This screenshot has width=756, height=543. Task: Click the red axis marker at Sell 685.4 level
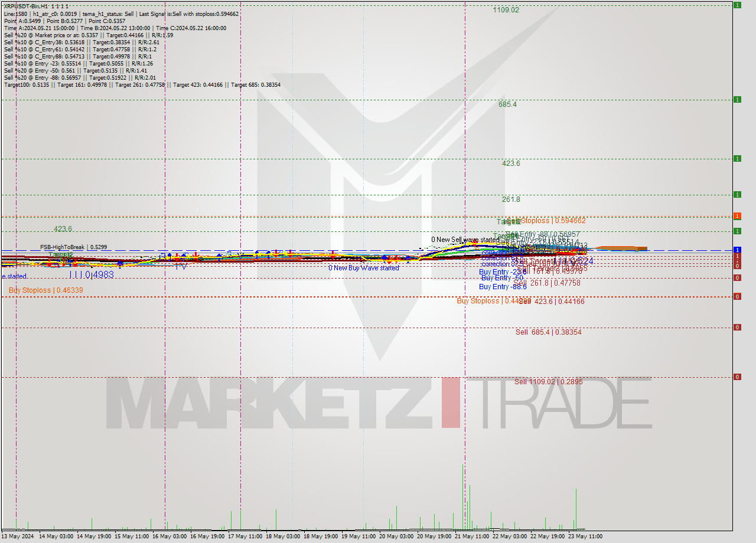tap(737, 327)
